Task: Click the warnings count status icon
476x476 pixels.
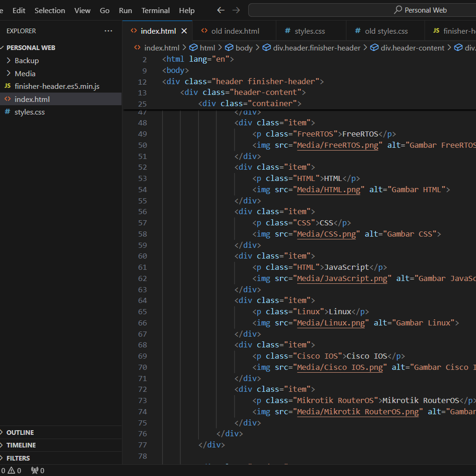Action: pyautogui.click(x=12, y=470)
